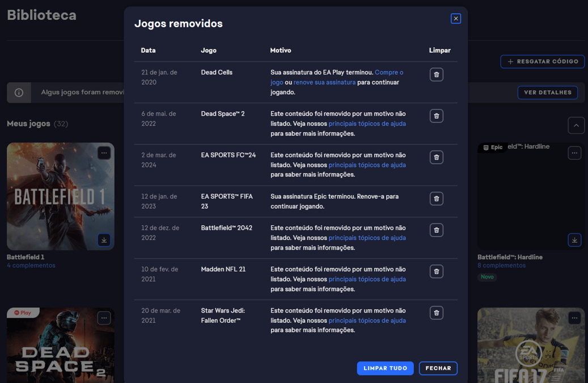This screenshot has height=383, width=588.
Task: Click the 'Biblioteca' page title
Action: tap(41, 15)
